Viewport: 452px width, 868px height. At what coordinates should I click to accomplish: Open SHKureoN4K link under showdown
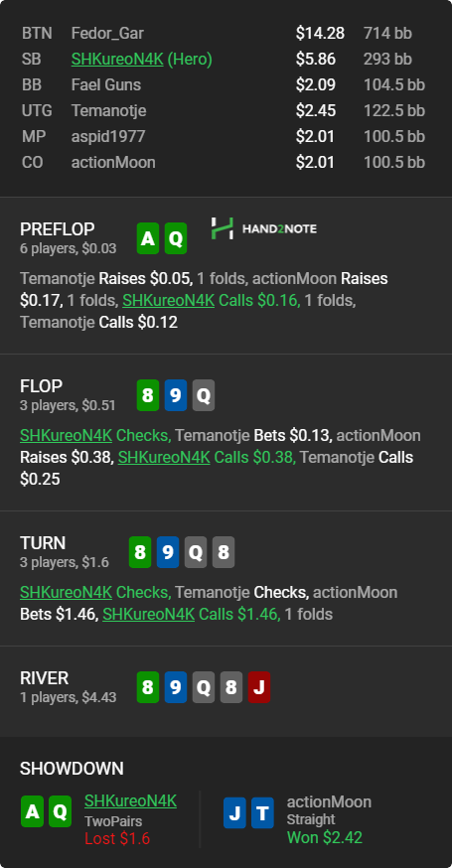coord(130,800)
